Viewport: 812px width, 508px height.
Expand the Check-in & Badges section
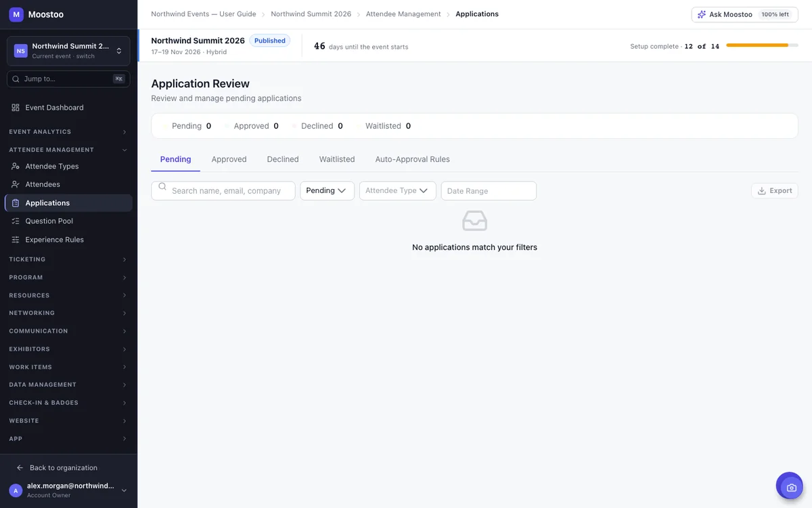(68, 403)
